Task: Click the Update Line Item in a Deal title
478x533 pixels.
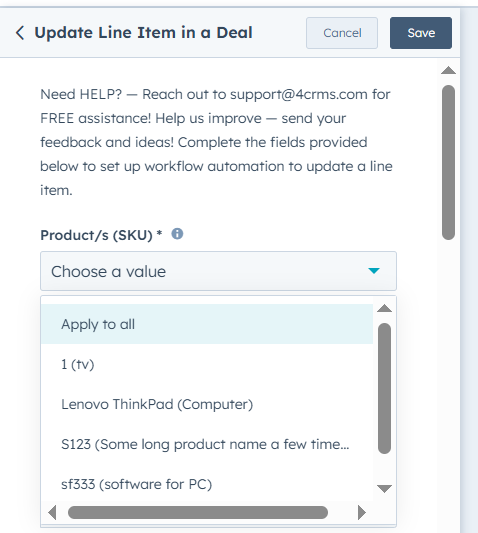Action: [143, 33]
